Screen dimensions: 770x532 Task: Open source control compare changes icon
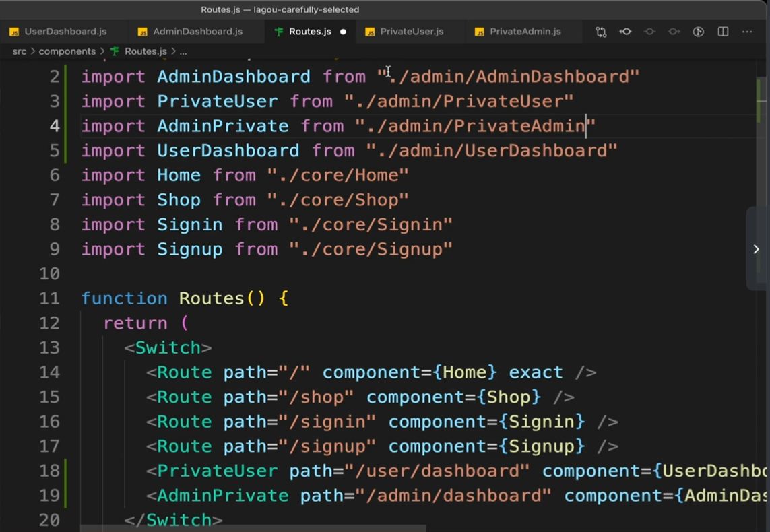(601, 32)
